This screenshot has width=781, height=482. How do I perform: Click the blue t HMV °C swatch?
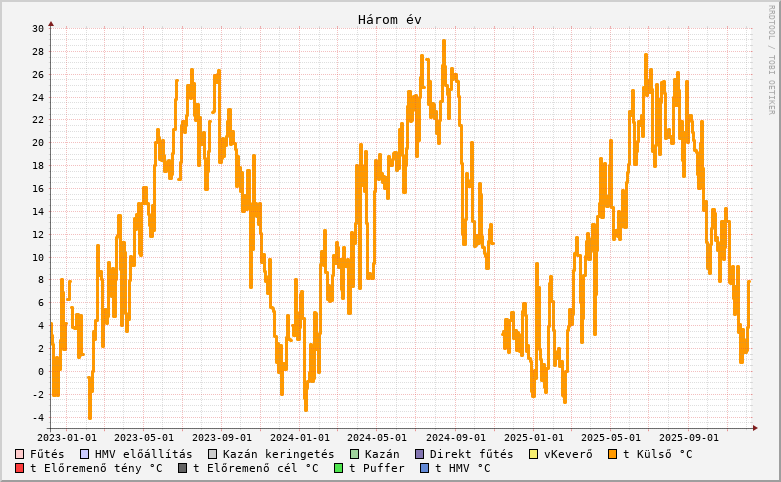pos(425,468)
